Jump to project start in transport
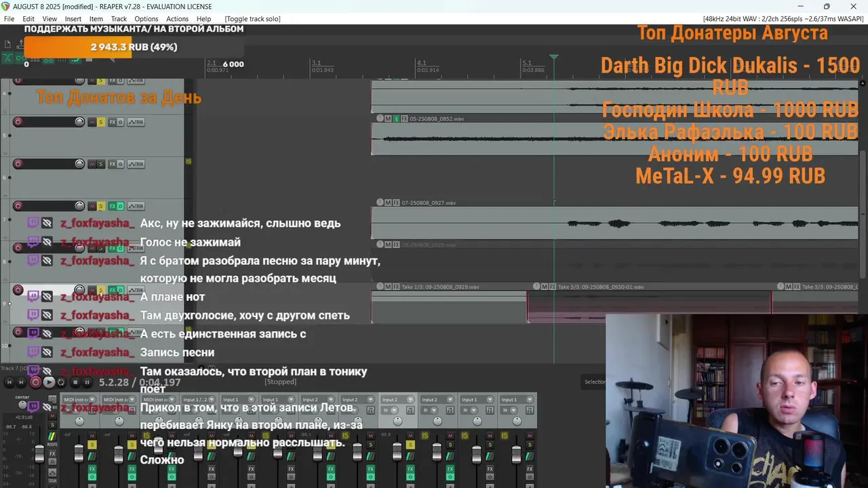Viewport: 868px width, 488px height. (x=9, y=382)
